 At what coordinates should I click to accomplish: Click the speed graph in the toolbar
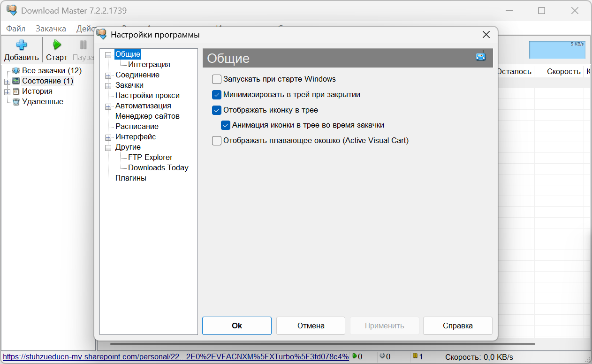(x=557, y=50)
